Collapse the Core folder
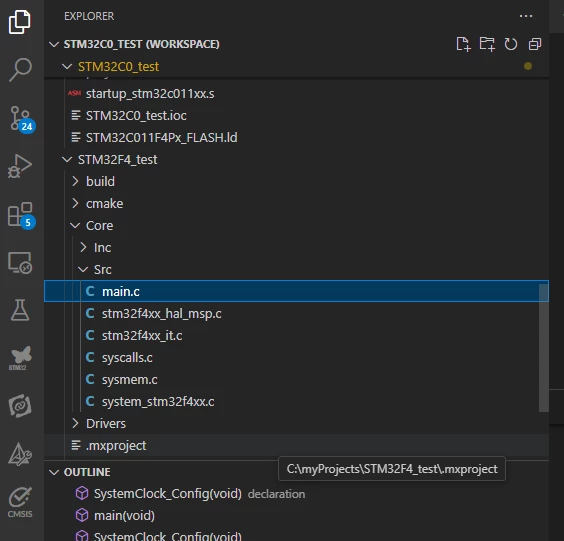Screen dimensions: 564x541 pyautogui.click(x=75, y=226)
